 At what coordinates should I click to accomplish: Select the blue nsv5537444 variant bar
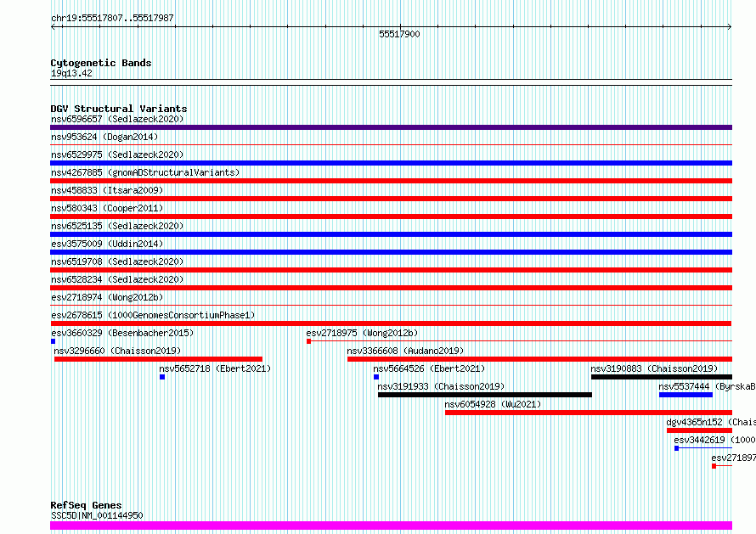685,395
